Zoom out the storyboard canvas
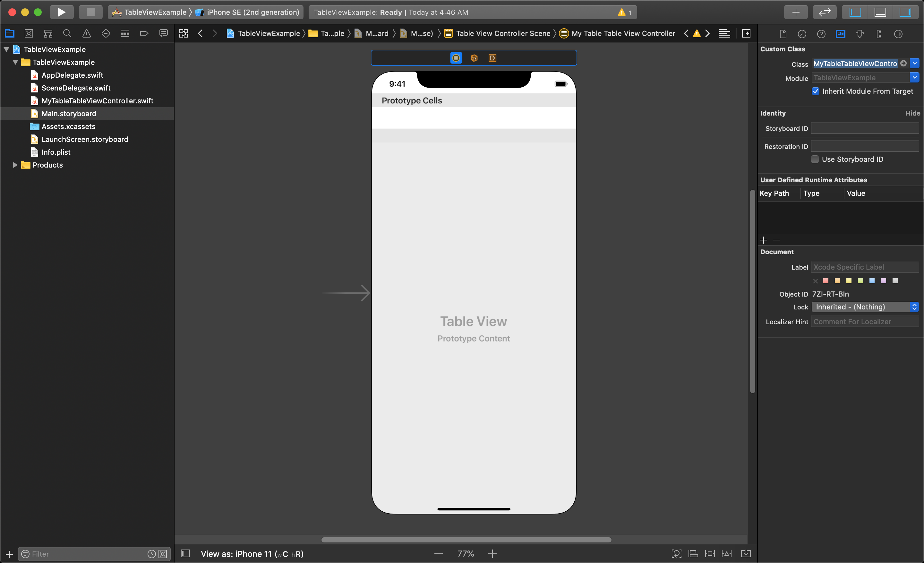Image resolution: width=924 pixels, height=563 pixels. (x=438, y=554)
